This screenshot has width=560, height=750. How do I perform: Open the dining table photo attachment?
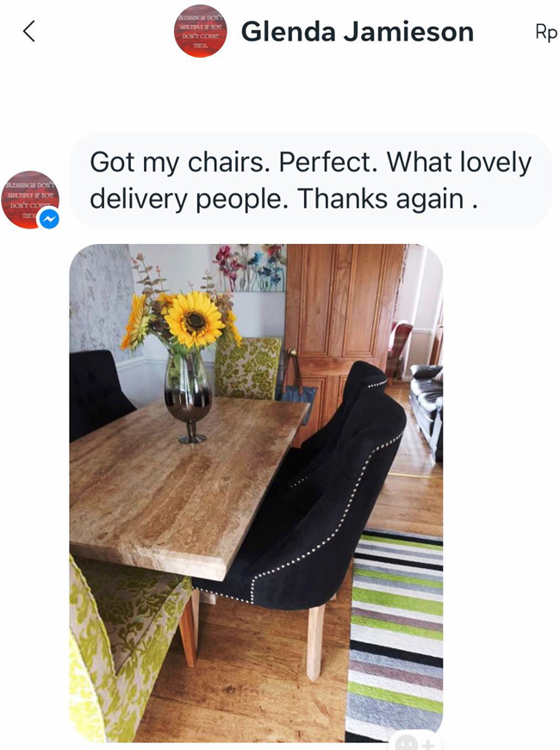click(256, 492)
